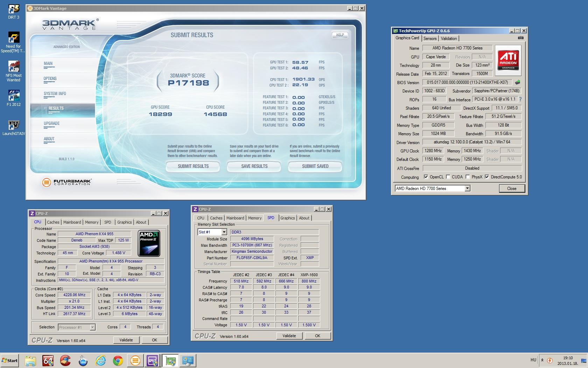Image resolution: width=588 pixels, height=368 pixels.
Task: Open the flame 2010 taskbar icon
Action: pyautogui.click(x=83, y=360)
